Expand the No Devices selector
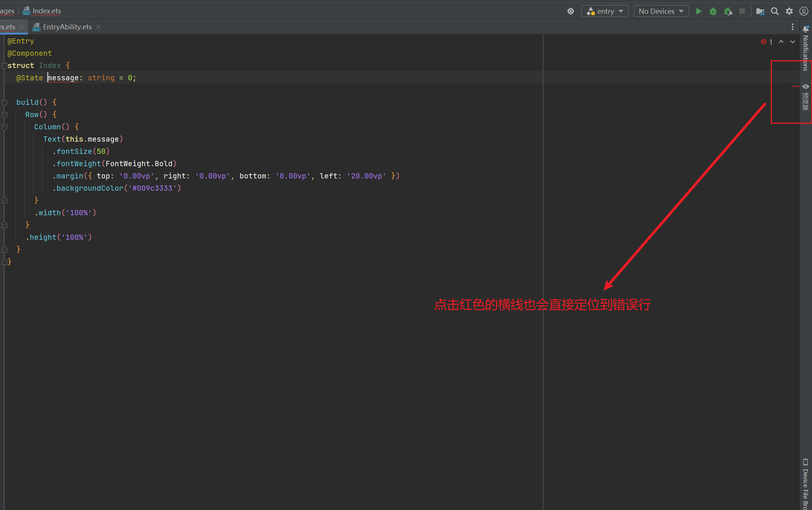Viewport: 812px width, 510px height. point(661,11)
